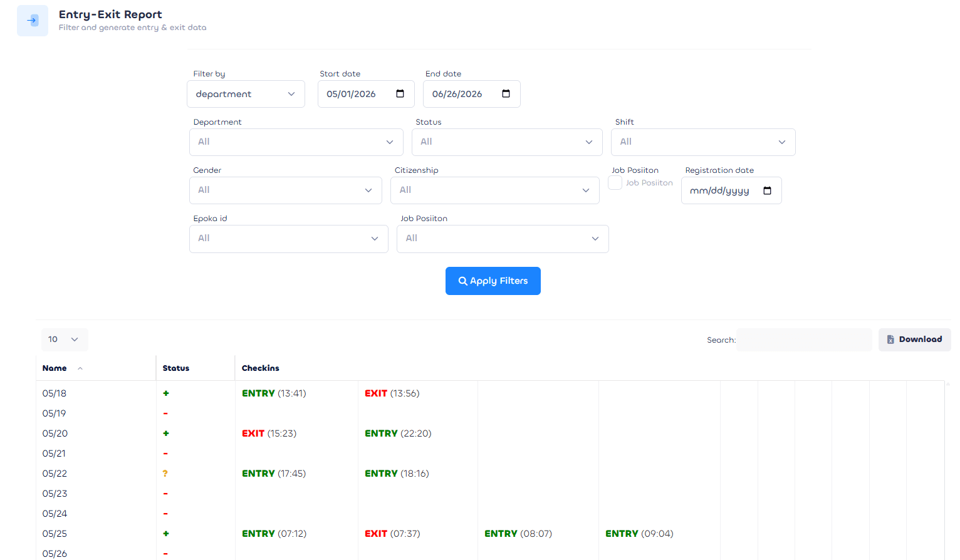Click the Apply Filters button
Image resolution: width=960 pixels, height=560 pixels.
493,281
